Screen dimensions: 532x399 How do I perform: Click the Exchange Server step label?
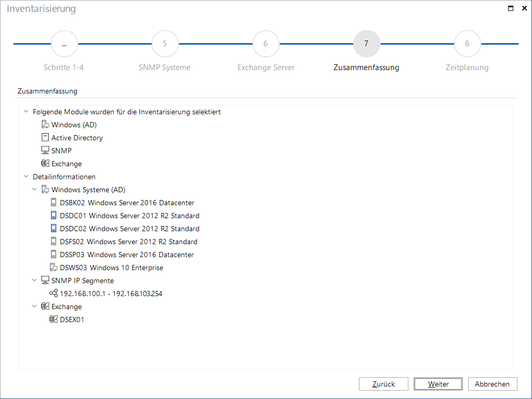pos(266,68)
